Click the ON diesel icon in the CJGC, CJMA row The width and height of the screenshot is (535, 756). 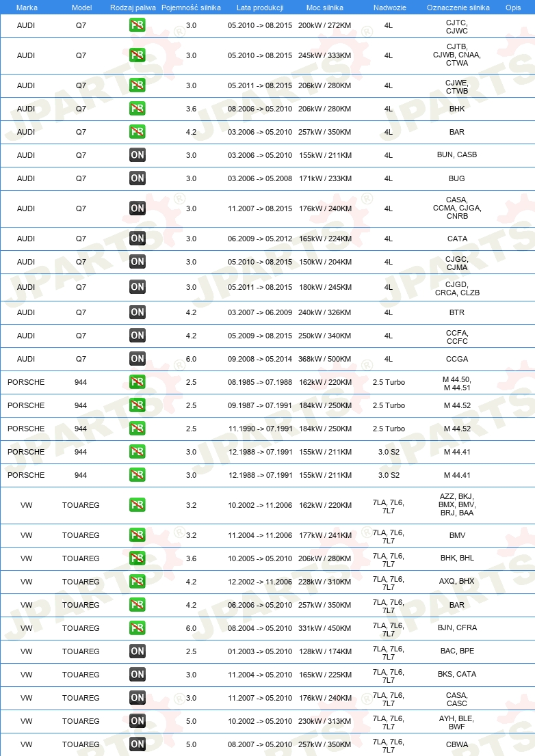pos(138,261)
